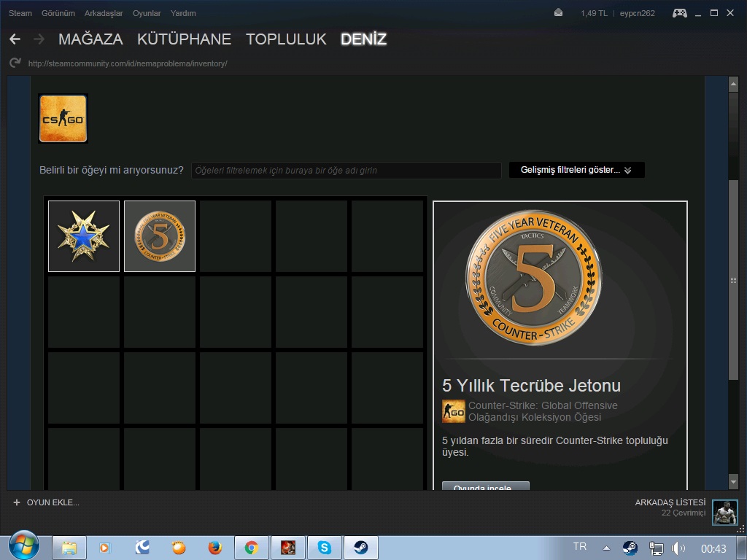
Task: Expand Gelişmiş filtreleri göster
Action: pyautogui.click(x=576, y=170)
